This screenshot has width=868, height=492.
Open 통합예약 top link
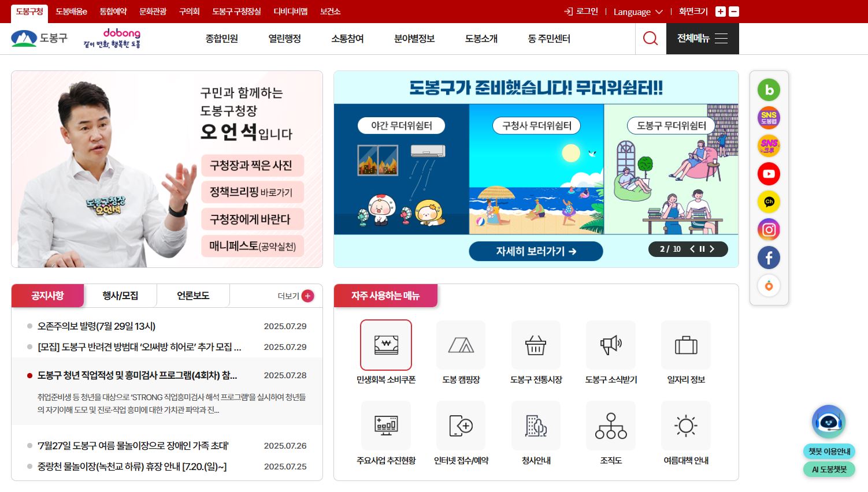pyautogui.click(x=113, y=12)
